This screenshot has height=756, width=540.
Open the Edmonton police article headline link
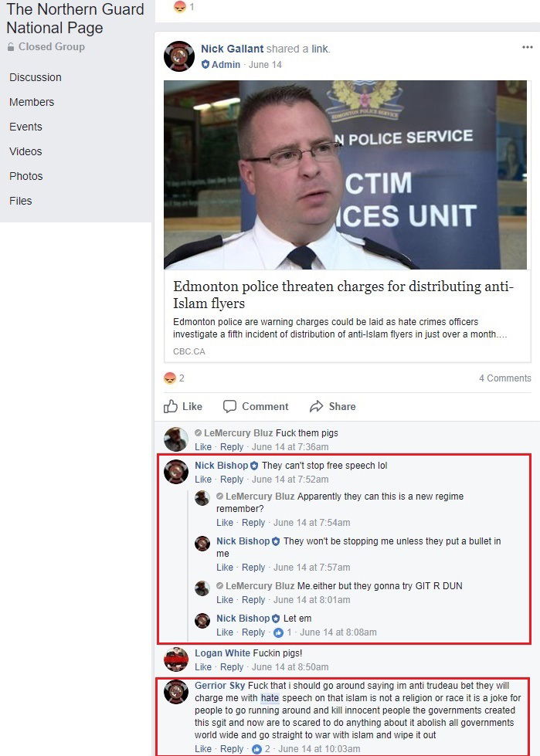(343, 294)
